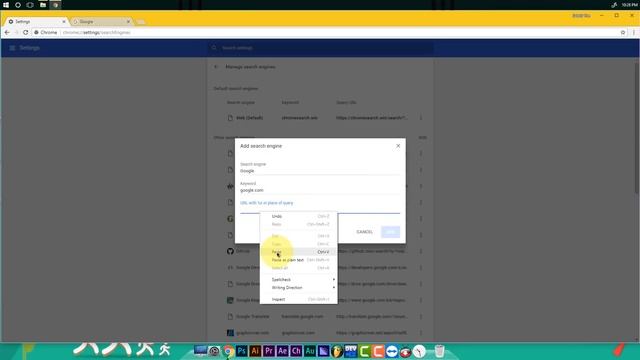
Task: Launch green Camtasia icon in dock
Action: click(x=364, y=351)
